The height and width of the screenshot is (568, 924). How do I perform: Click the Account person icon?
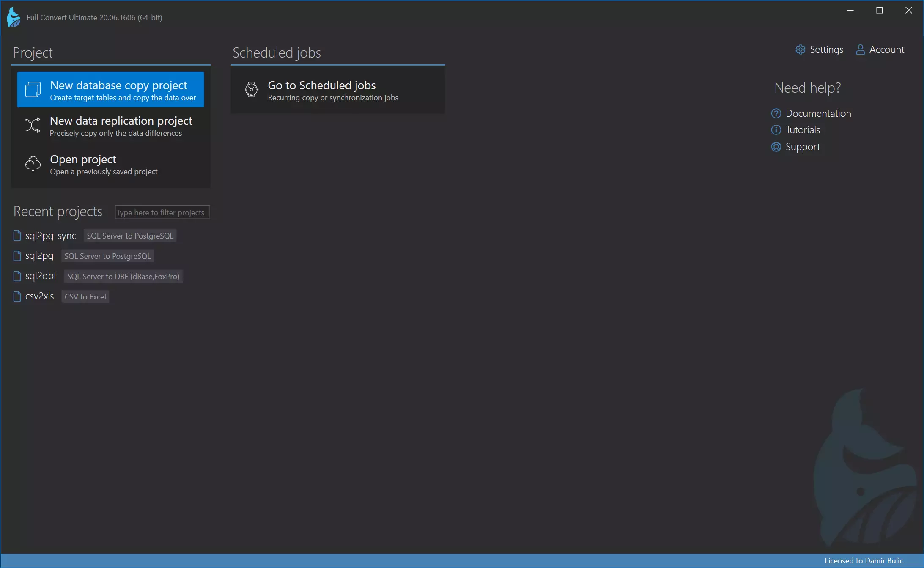[x=860, y=49]
